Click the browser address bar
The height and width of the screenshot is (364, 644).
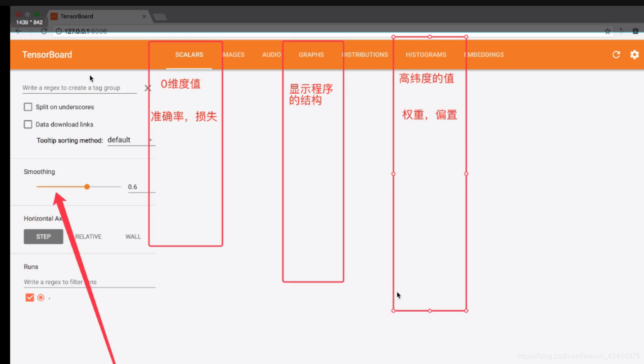coord(333,31)
